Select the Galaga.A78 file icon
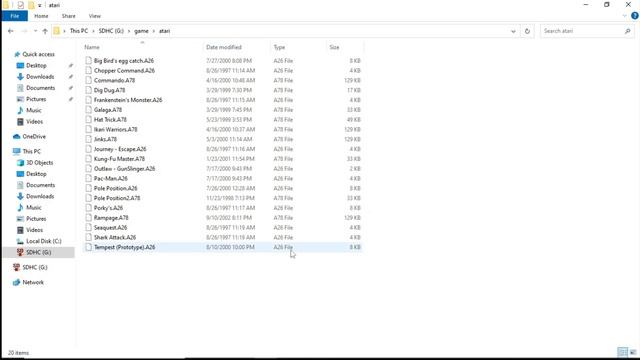 [x=88, y=109]
